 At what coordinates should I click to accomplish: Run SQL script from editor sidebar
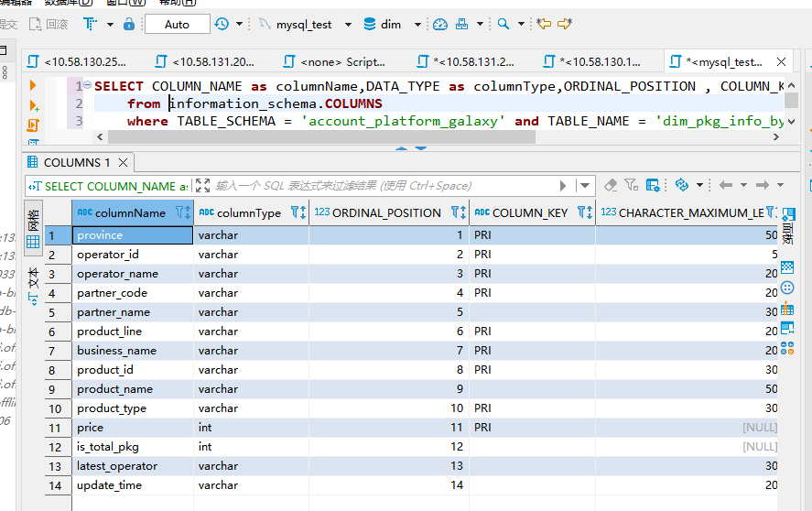tap(33, 125)
